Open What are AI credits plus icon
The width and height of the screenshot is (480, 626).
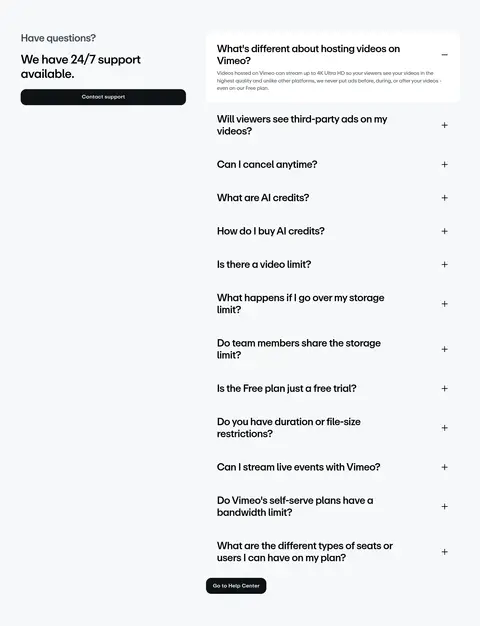click(x=444, y=198)
